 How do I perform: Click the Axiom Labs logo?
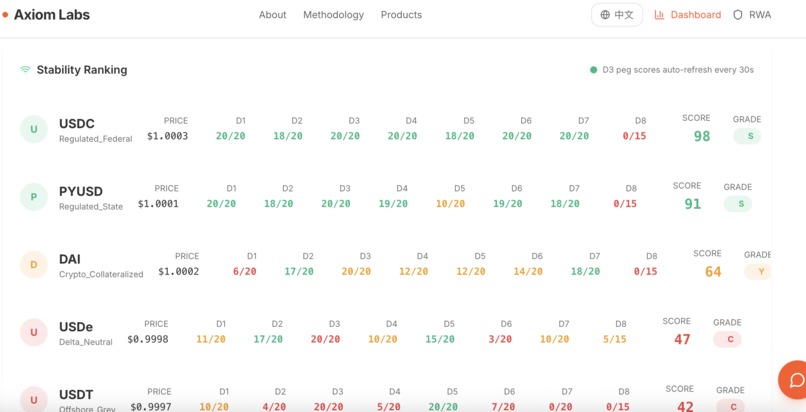pyautogui.click(x=46, y=15)
